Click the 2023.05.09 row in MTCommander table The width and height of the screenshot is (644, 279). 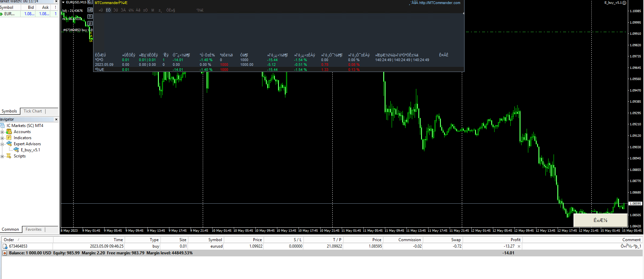point(279,65)
